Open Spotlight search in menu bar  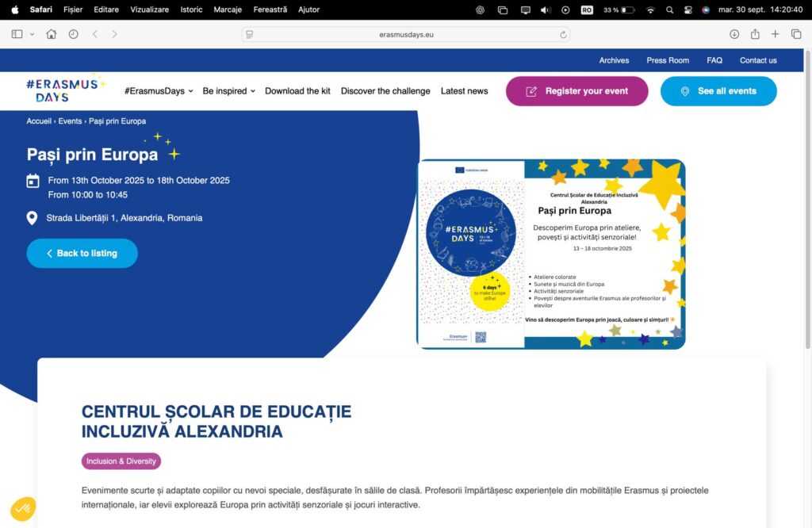click(669, 10)
